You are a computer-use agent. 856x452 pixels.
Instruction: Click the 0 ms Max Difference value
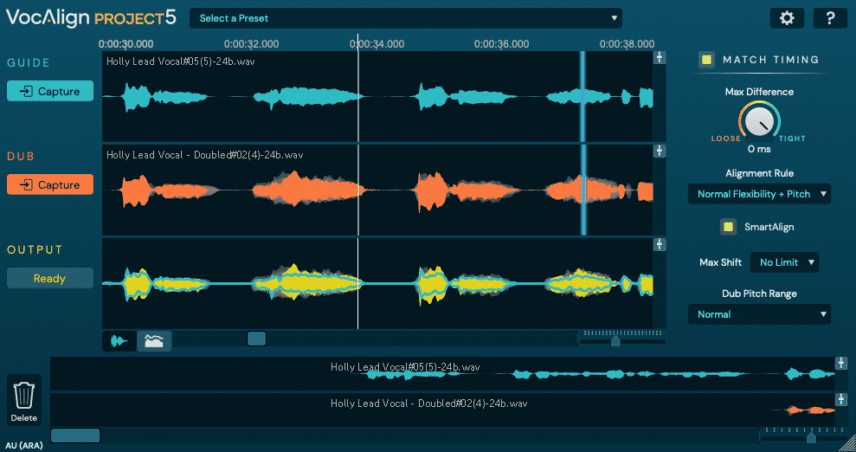point(759,149)
